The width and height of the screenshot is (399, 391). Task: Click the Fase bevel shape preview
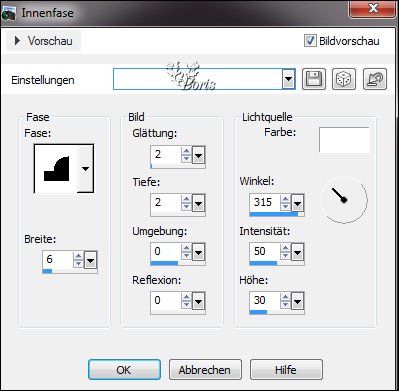coord(56,169)
